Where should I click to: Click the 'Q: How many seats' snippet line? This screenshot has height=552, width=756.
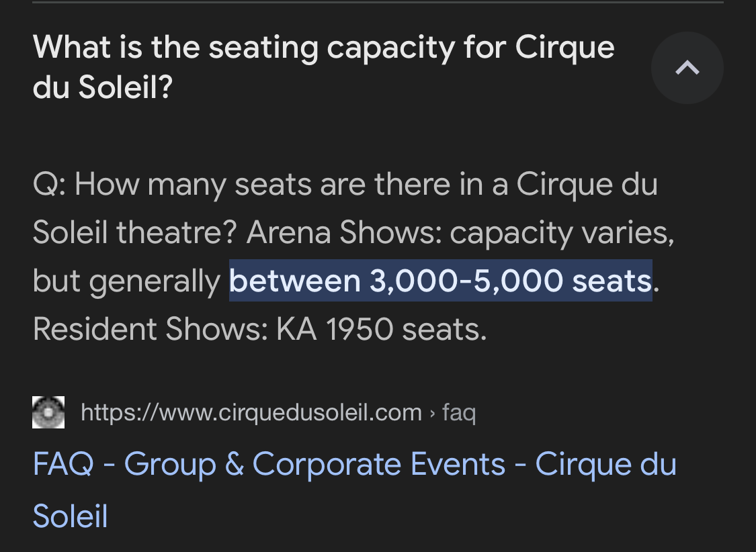(345, 185)
